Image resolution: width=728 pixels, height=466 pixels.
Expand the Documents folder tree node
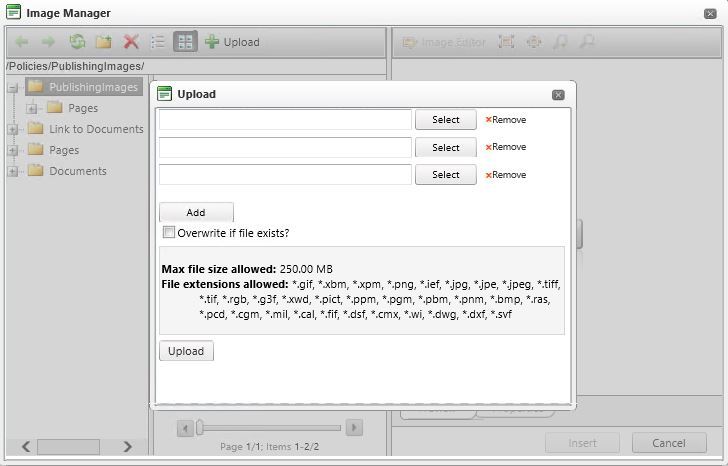click(13, 171)
